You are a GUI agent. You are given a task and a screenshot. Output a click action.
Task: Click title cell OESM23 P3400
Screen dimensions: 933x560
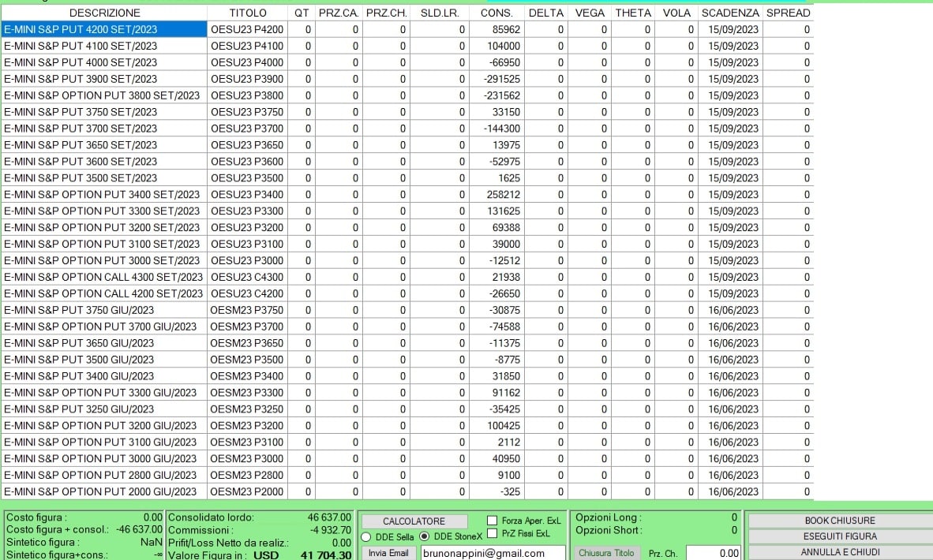click(x=248, y=376)
